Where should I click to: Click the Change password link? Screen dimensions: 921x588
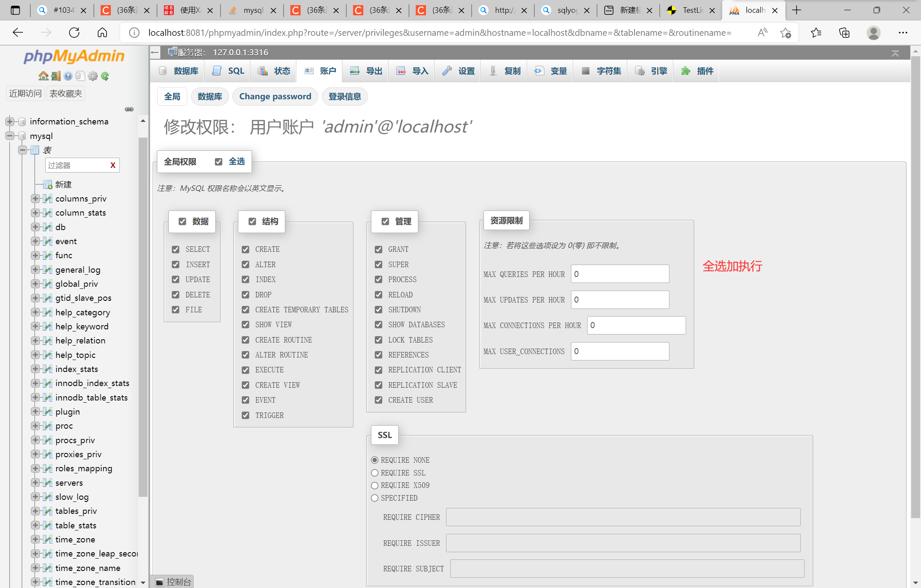tap(275, 96)
